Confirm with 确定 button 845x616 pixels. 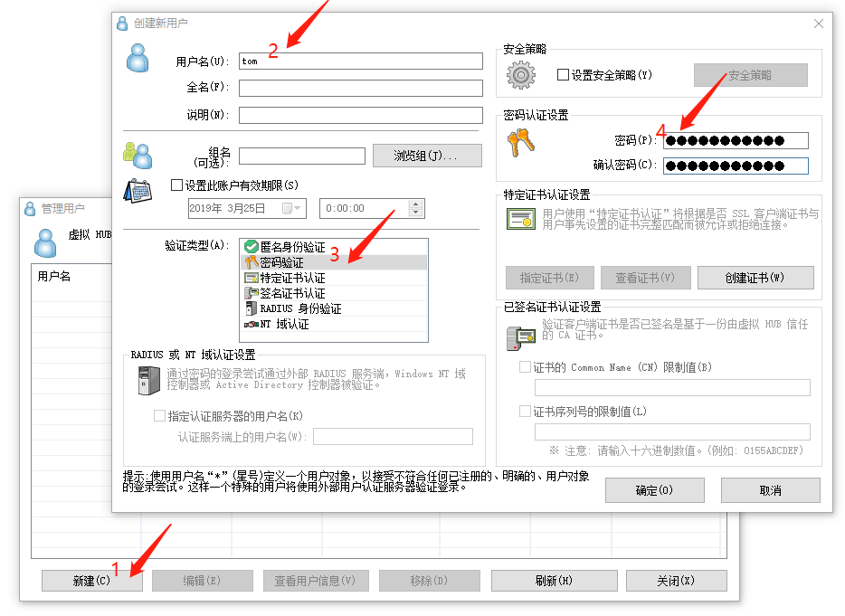tap(655, 490)
